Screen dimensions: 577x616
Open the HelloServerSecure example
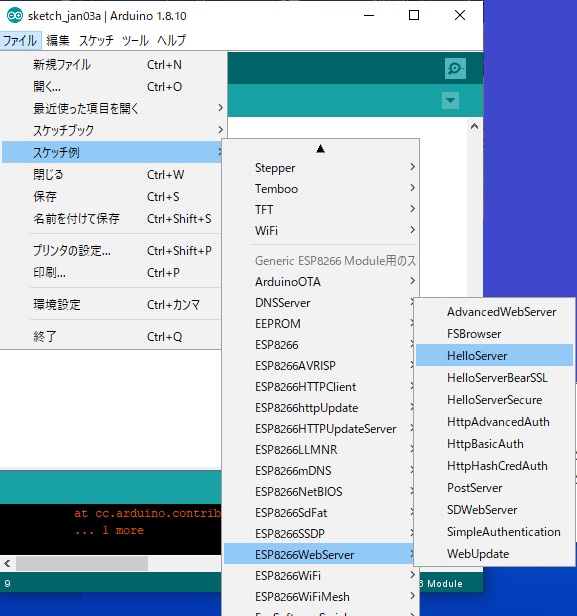pos(495,400)
